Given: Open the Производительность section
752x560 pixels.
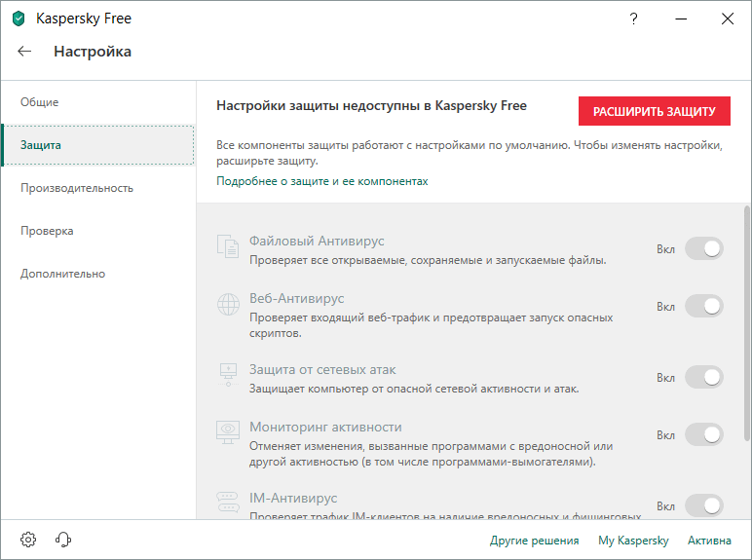Looking at the screenshot, I should (x=98, y=188).
